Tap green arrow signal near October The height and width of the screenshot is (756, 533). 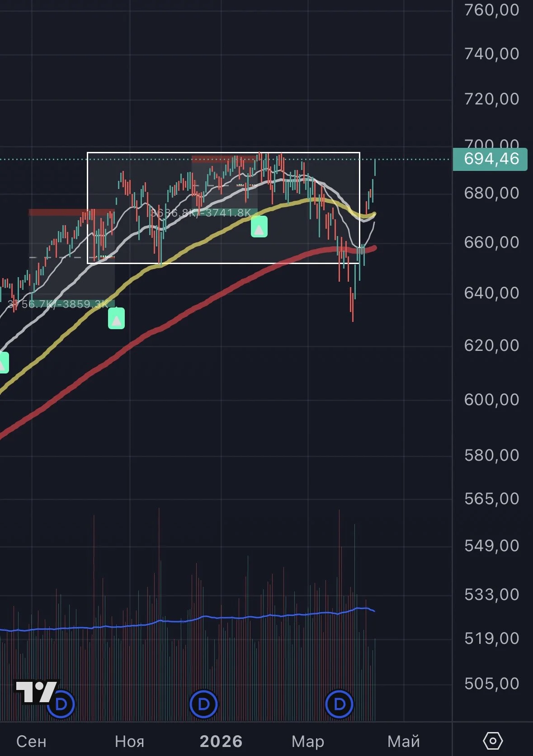(x=116, y=318)
